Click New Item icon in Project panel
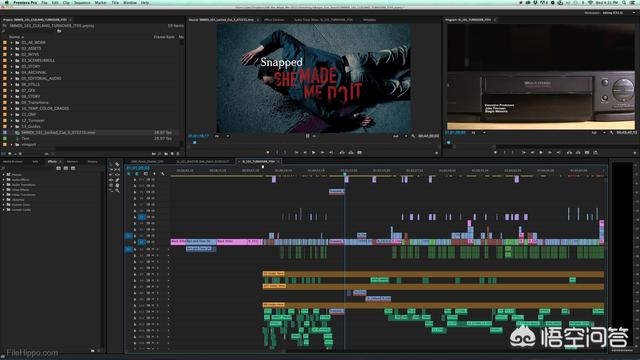Image resolution: width=640 pixels, height=360 pixels. click(172, 154)
